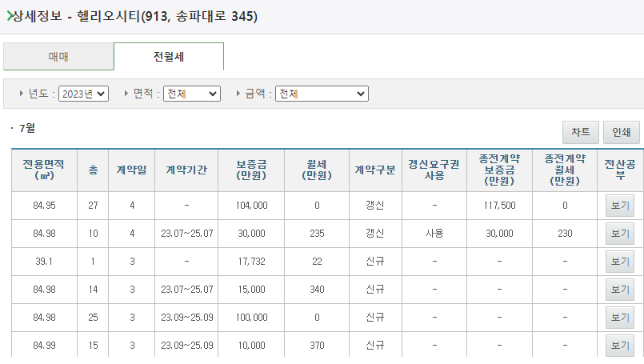This screenshot has width=644, height=364.
Task: Click the 보증금(만원) column header
Action: coord(251,170)
